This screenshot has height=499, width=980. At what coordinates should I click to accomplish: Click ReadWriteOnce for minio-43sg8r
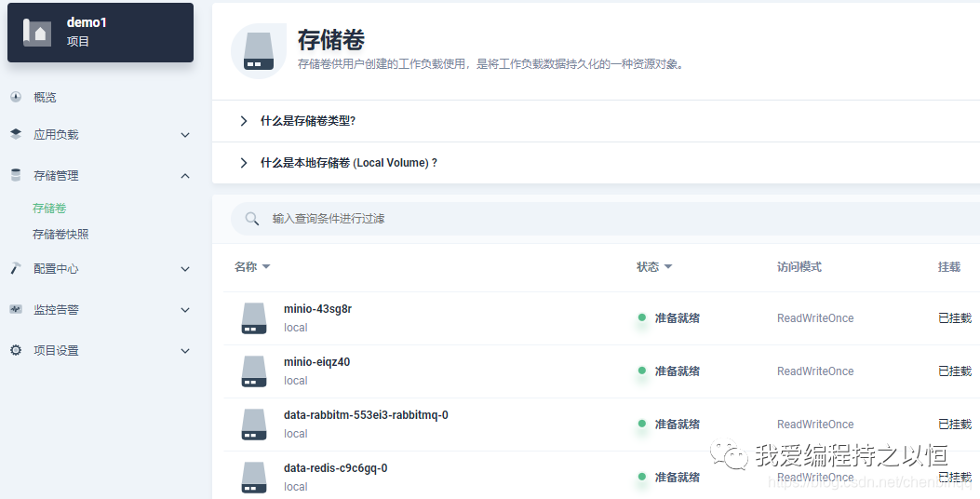(x=815, y=318)
